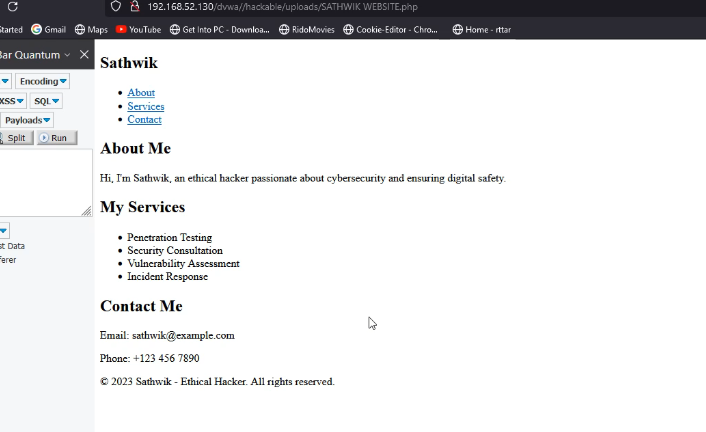This screenshot has height=432, width=706.
Task: Expand the Bar Quantum sidebar switcher chevron
Action: coord(67,55)
